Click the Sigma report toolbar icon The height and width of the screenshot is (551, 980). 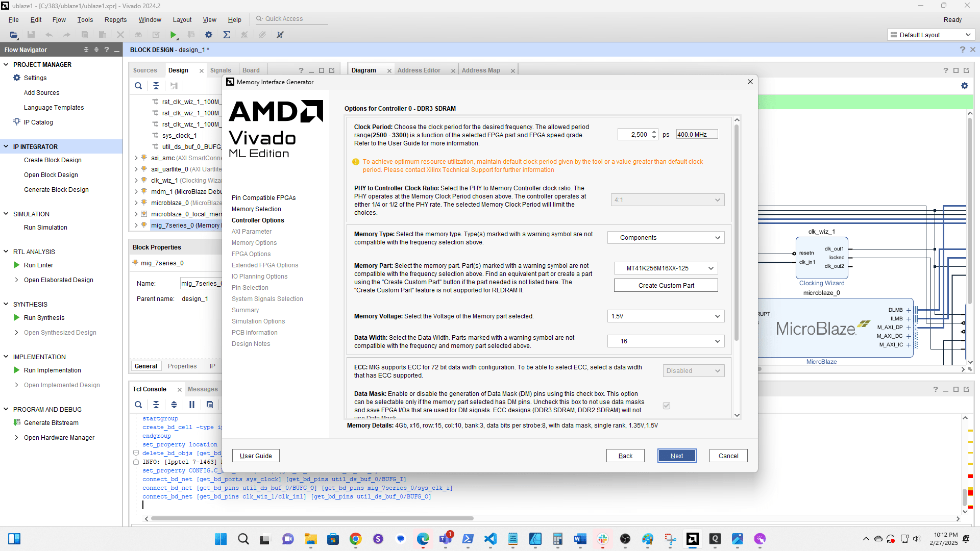(x=227, y=35)
